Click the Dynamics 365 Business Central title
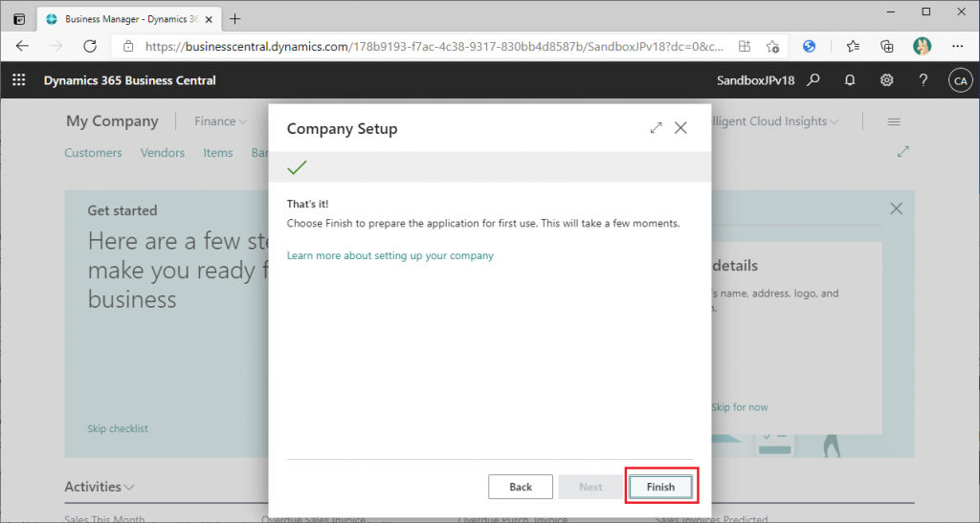 129,80
